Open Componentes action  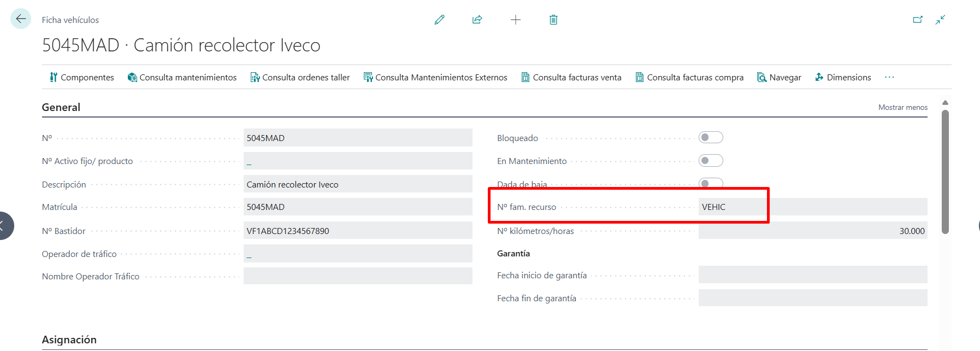tap(82, 77)
